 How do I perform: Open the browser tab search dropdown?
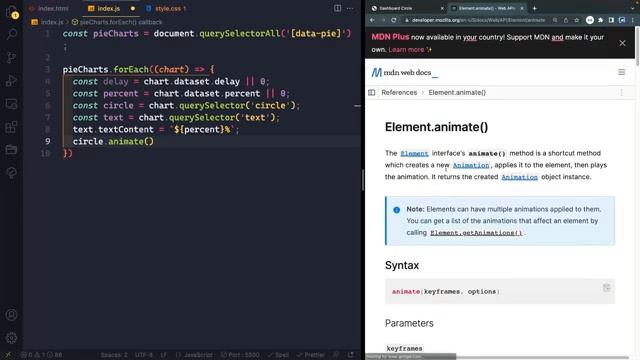[x=632, y=8]
